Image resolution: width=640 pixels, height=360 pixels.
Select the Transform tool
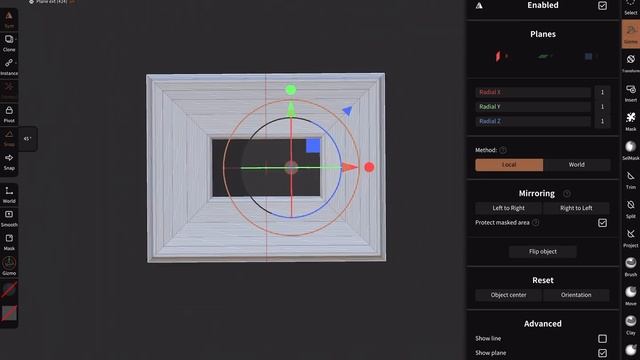tap(631, 62)
